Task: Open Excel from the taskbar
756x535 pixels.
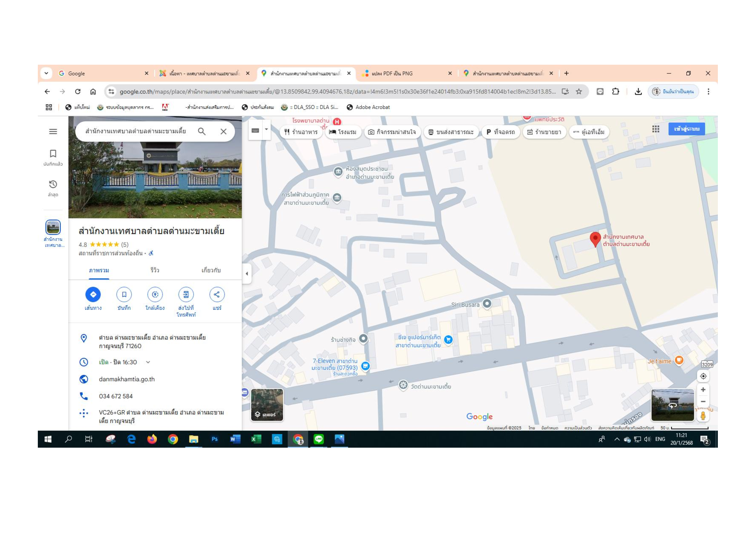Action: tap(256, 439)
